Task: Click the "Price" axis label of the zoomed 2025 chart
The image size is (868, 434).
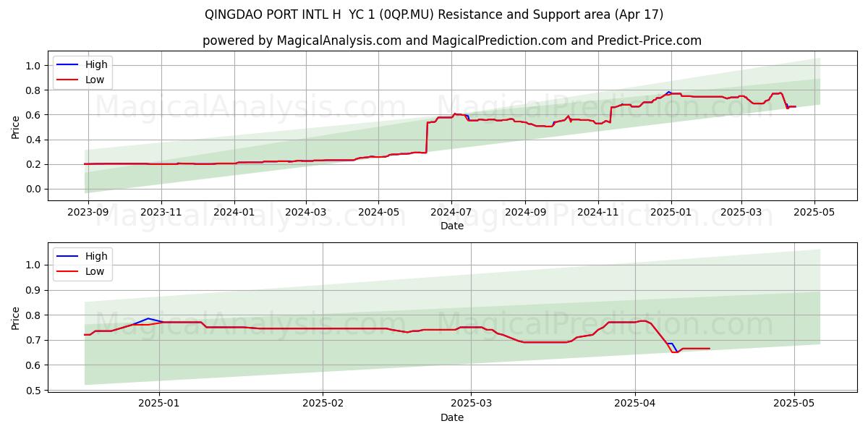Action: [16, 318]
